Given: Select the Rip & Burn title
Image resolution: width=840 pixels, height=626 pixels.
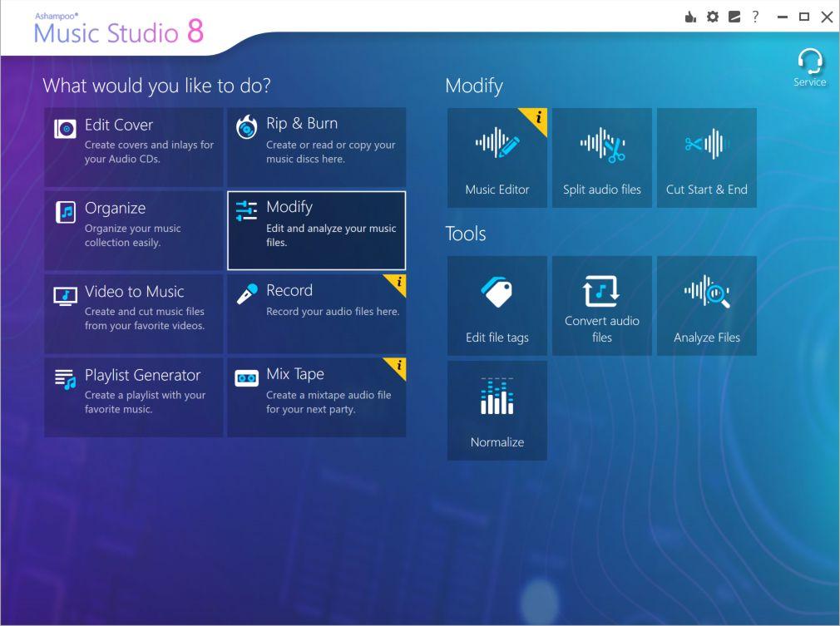Looking at the screenshot, I should point(302,123).
